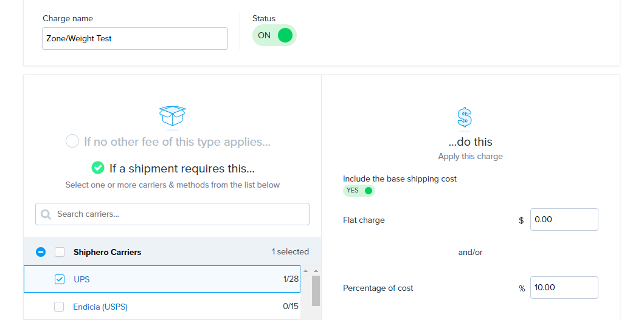Click the shipping box icon
Image resolution: width=644 pixels, height=320 pixels.
172,115
